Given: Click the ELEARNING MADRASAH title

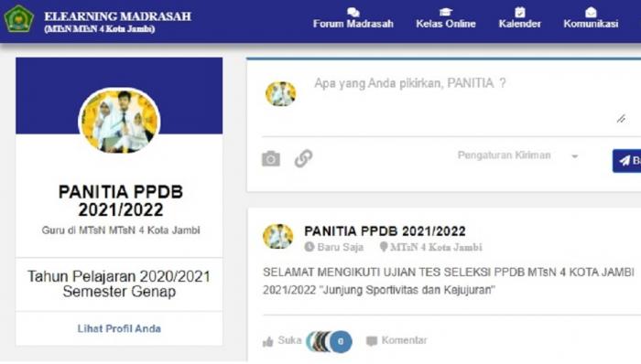Looking at the screenshot, I should pyautogui.click(x=118, y=16).
